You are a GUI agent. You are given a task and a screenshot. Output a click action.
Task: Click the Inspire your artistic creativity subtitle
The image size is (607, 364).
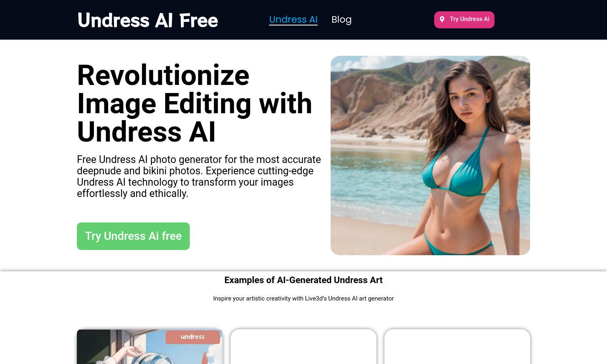point(303,298)
